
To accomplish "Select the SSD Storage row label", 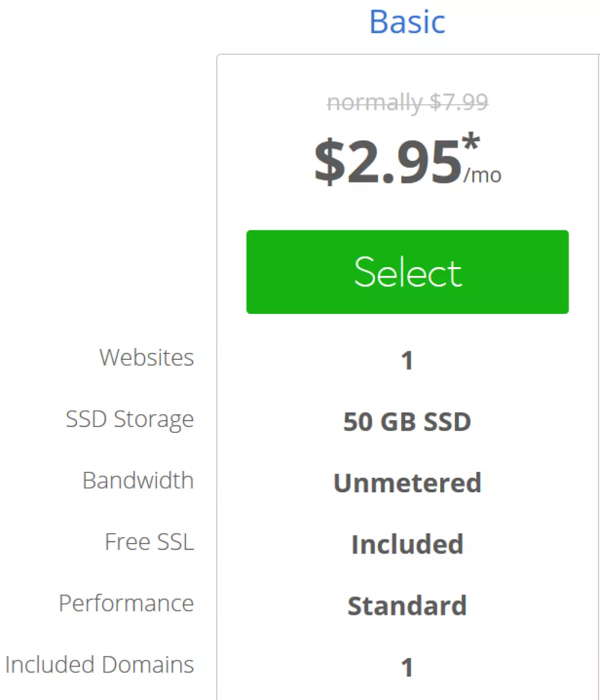I will coord(129,419).
